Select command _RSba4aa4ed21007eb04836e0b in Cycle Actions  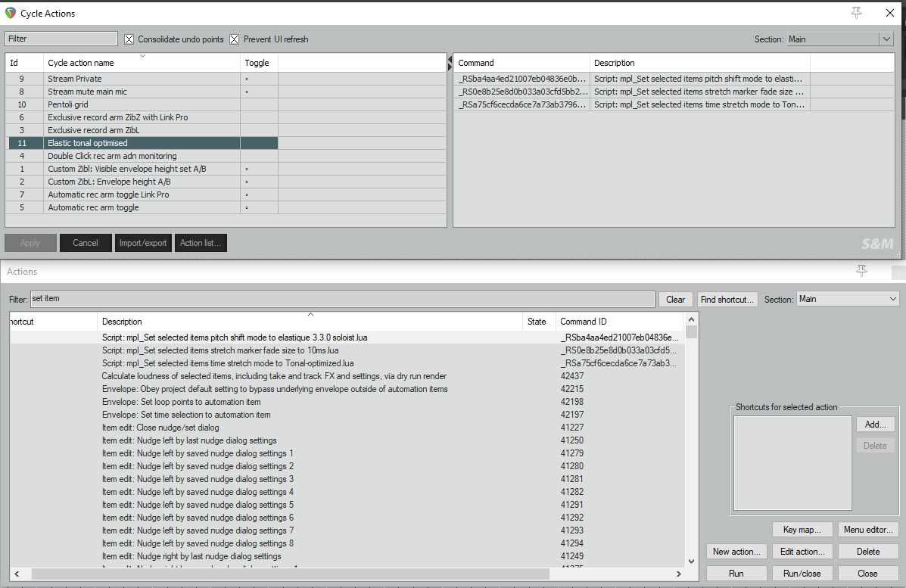coord(632,79)
